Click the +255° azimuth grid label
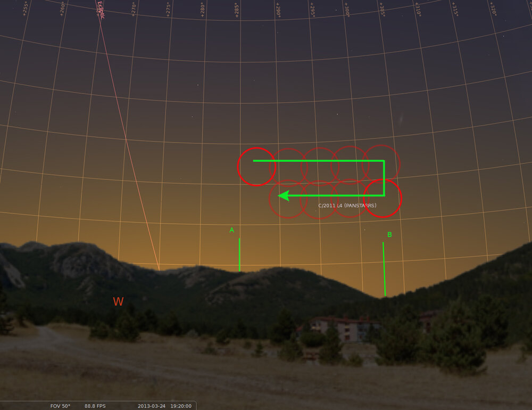 [x=25, y=9]
